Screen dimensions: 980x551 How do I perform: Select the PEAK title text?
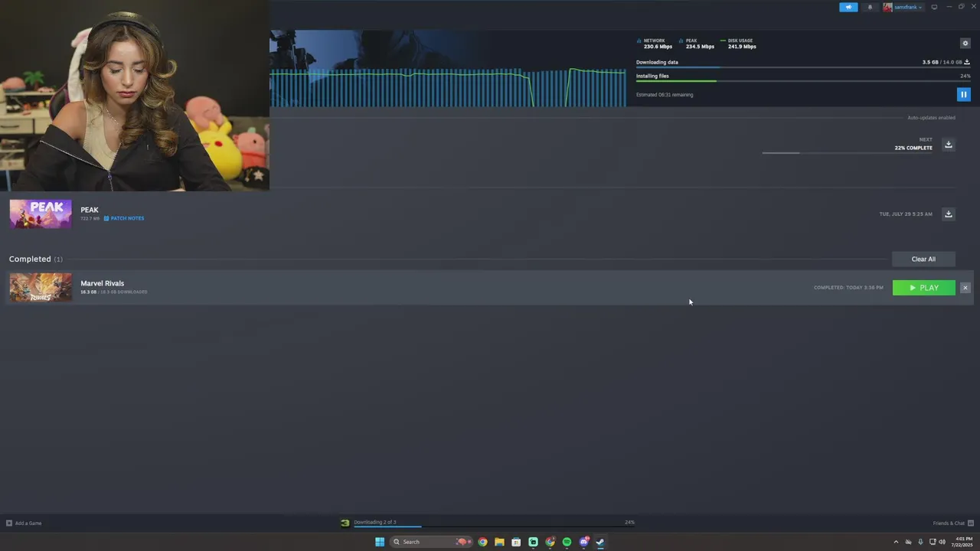pyautogui.click(x=90, y=210)
